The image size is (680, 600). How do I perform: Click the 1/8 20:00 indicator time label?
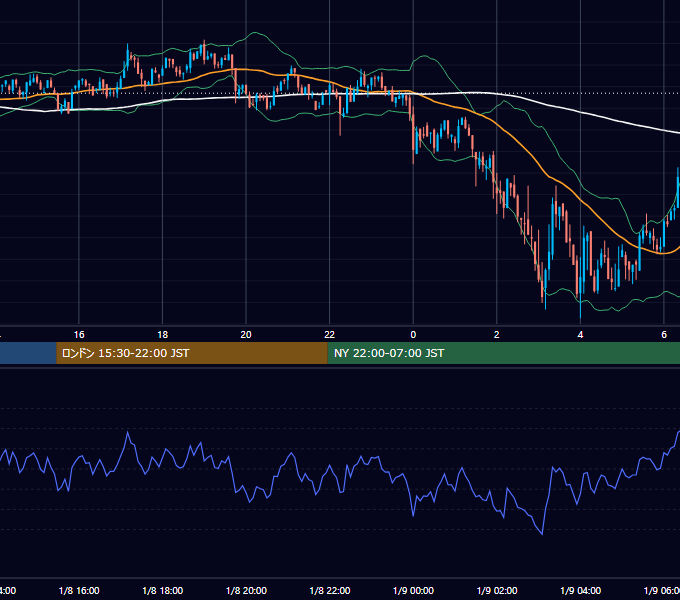tap(246, 590)
